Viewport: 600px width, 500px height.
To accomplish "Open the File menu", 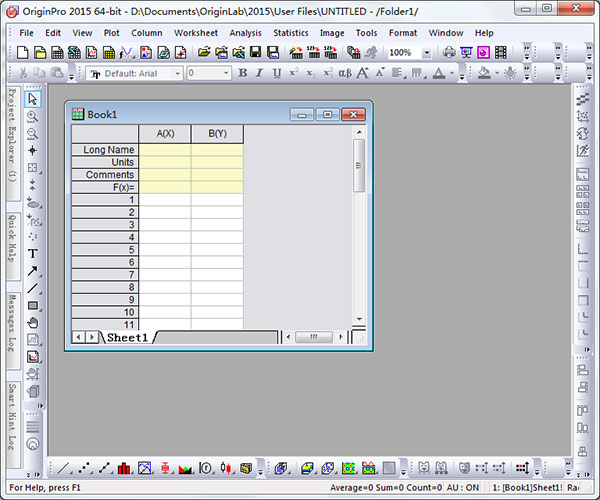I will [26, 33].
